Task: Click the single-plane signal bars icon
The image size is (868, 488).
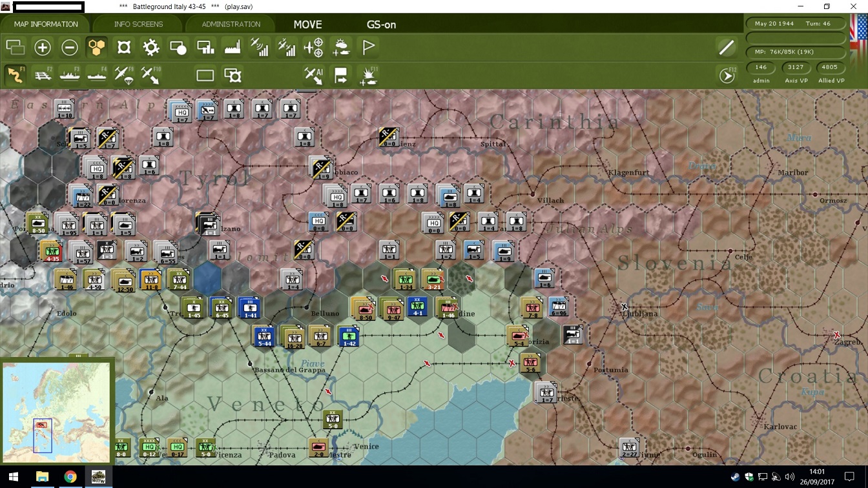Action: coord(260,47)
